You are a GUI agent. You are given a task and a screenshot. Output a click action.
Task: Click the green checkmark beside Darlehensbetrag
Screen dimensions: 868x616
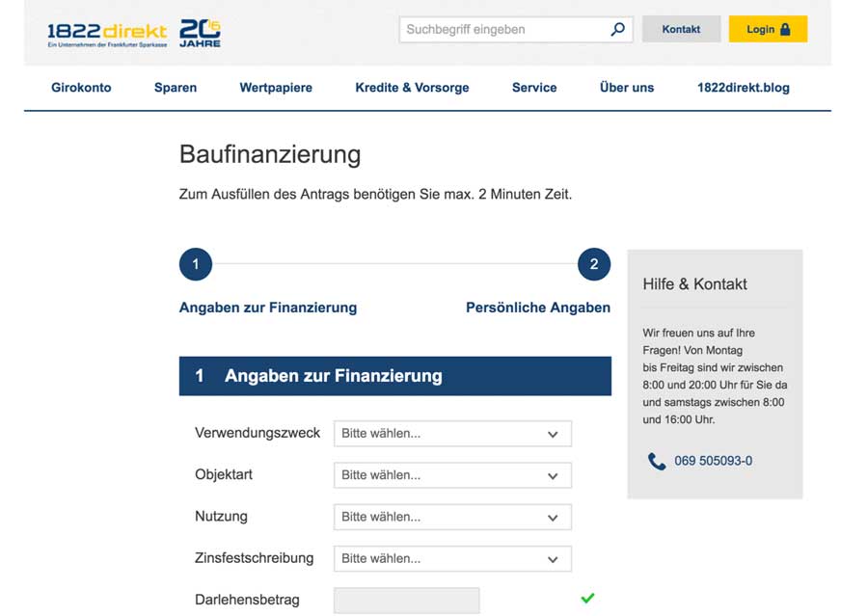(x=587, y=598)
